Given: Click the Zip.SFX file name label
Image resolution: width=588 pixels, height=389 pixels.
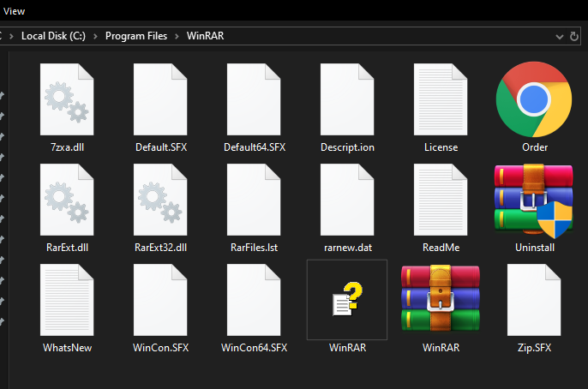Looking at the screenshot, I should tap(534, 348).
